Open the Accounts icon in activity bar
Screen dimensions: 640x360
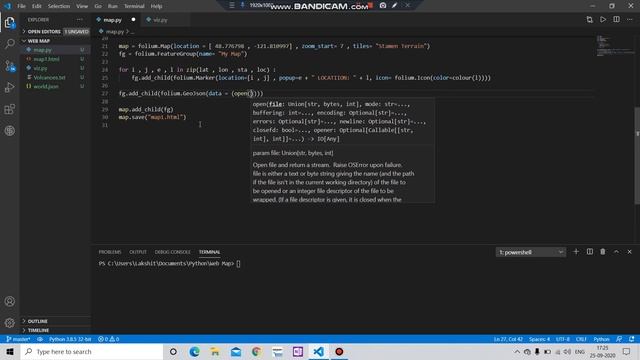coord(10,301)
